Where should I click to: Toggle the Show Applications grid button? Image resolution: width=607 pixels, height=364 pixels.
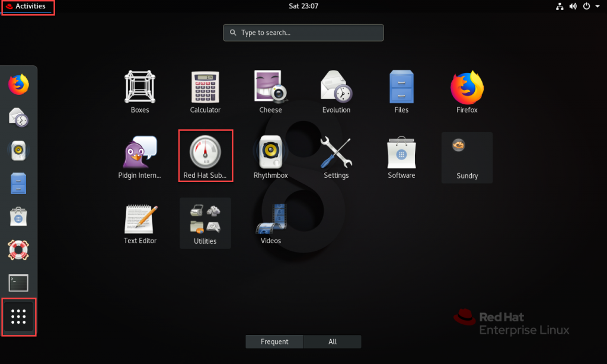(x=18, y=317)
